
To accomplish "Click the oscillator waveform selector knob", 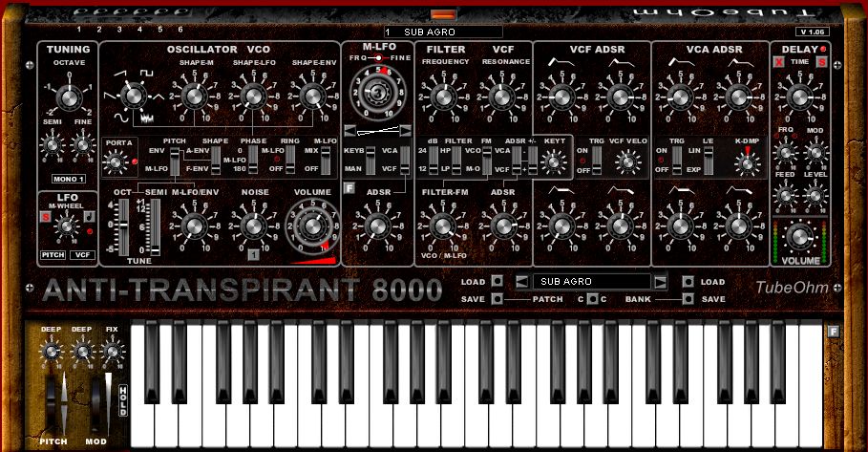I will click(x=134, y=97).
